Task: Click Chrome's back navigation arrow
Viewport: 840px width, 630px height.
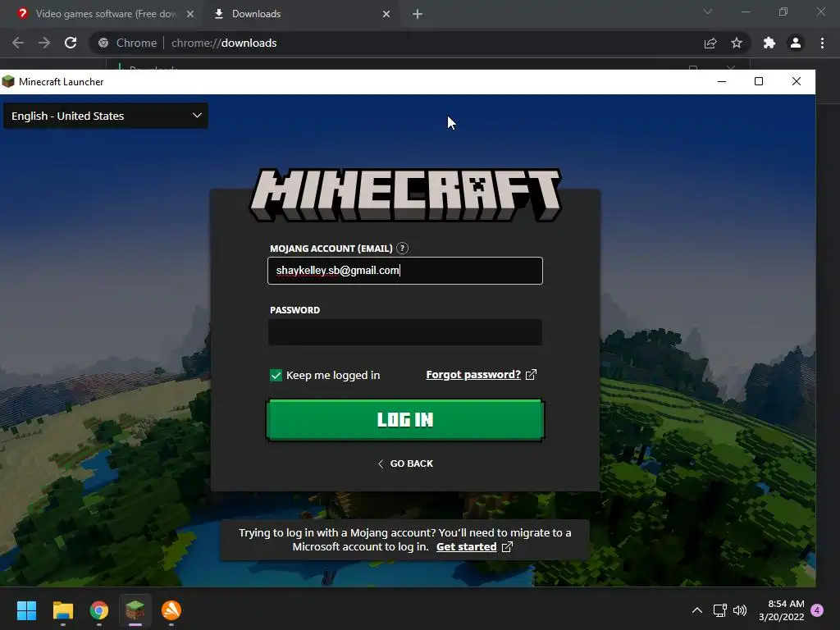Action: pyautogui.click(x=18, y=43)
